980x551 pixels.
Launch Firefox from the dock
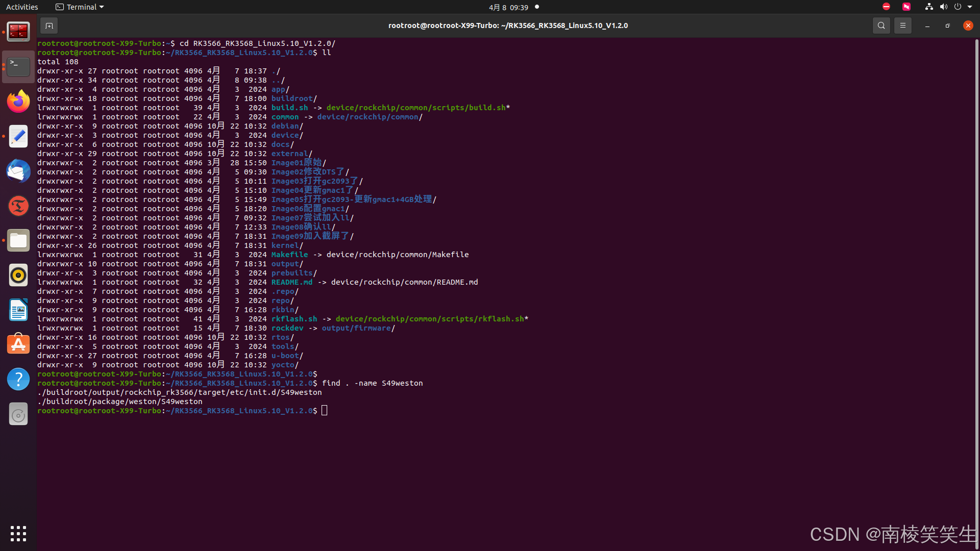coord(18,102)
